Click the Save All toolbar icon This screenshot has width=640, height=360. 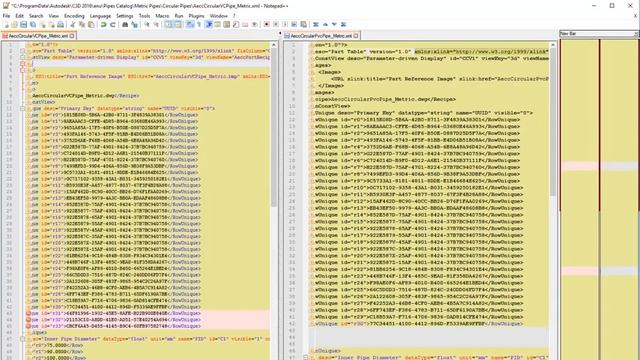[33, 24]
